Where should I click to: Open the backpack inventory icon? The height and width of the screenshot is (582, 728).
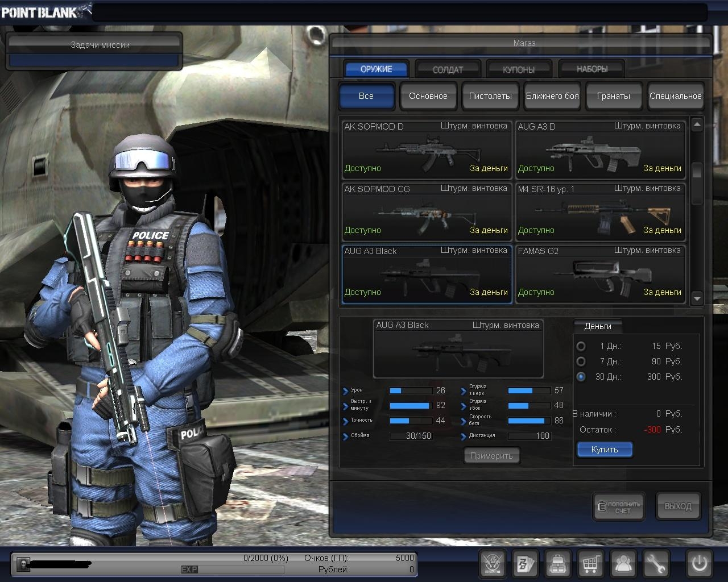(558, 564)
